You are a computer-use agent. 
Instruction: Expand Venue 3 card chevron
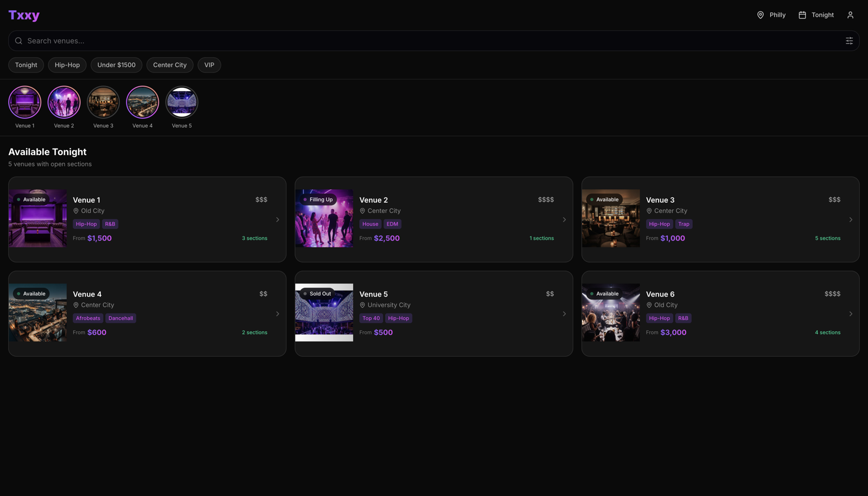coord(851,220)
